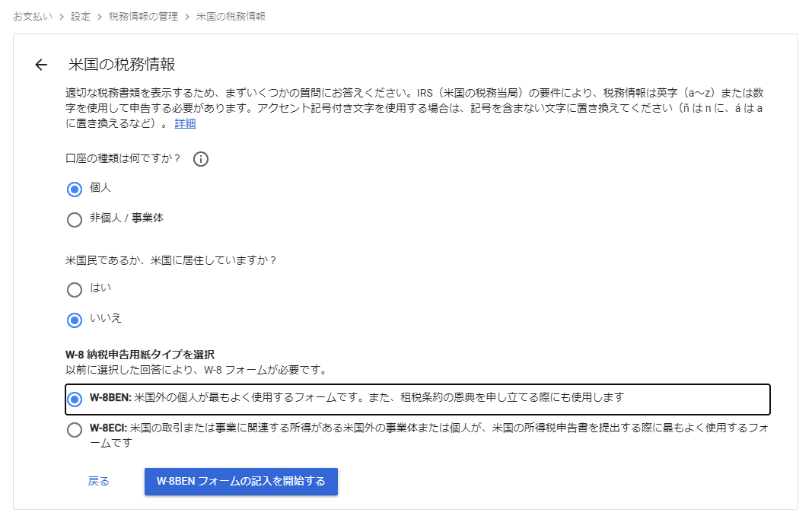Choose the W-8BEN form option
The image size is (812, 522).
(x=75, y=399)
